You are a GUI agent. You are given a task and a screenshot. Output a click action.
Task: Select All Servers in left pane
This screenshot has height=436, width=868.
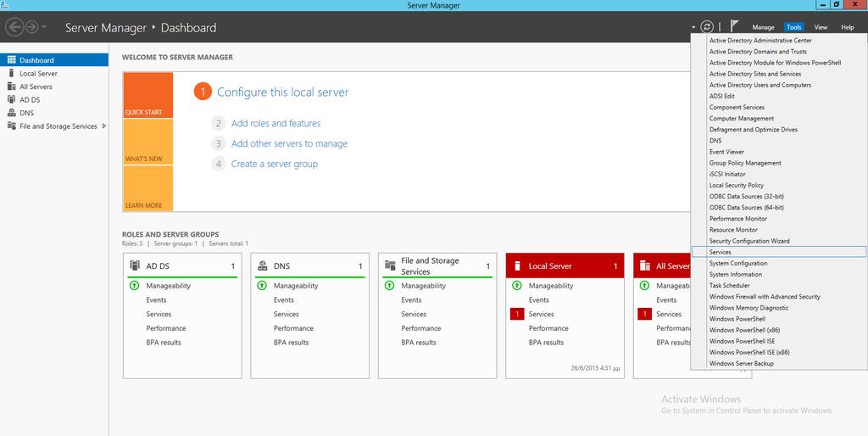pyautogui.click(x=54, y=87)
